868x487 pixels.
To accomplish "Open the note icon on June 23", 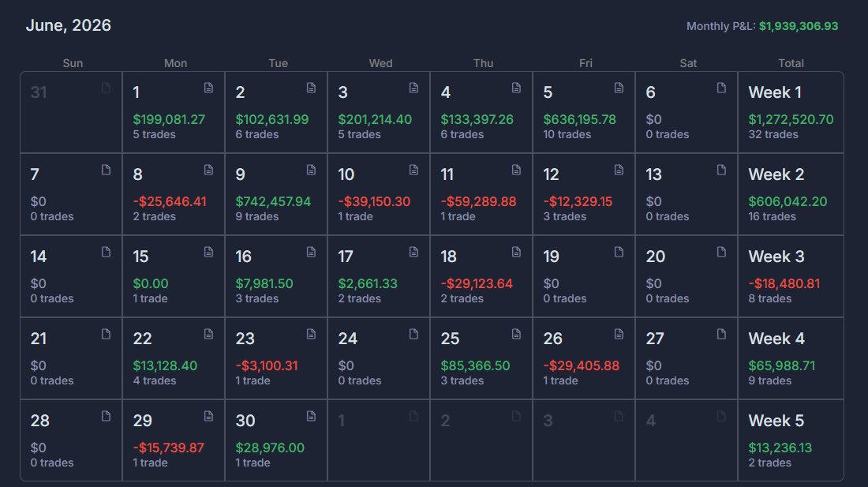I will click(311, 334).
